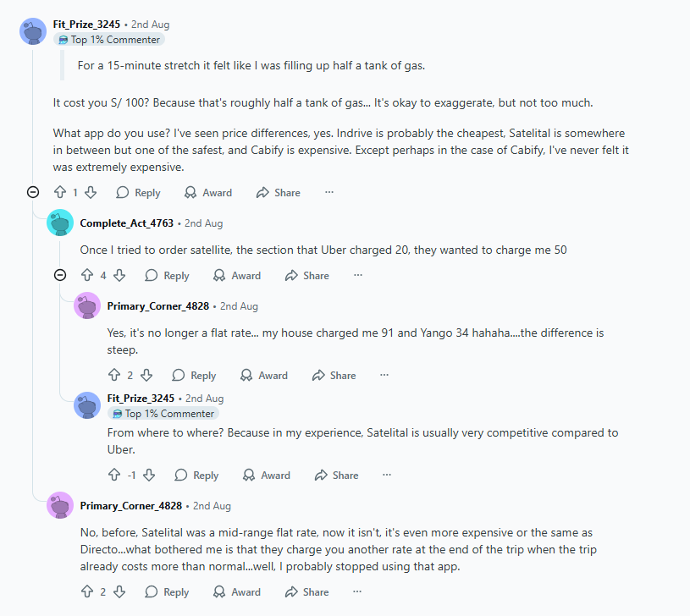Click Award on Complete_Act_4763's comment

coord(236,276)
